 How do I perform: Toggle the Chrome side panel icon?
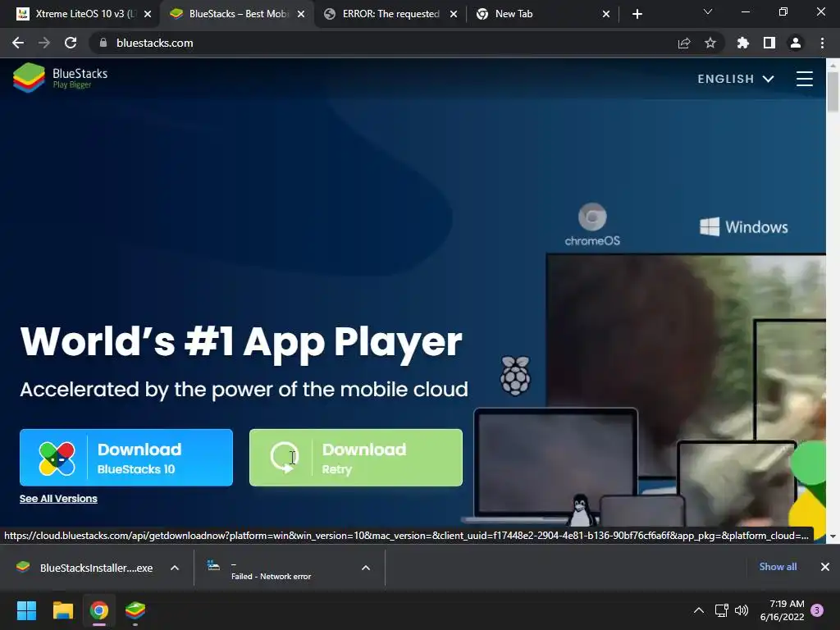click(769, 43)
